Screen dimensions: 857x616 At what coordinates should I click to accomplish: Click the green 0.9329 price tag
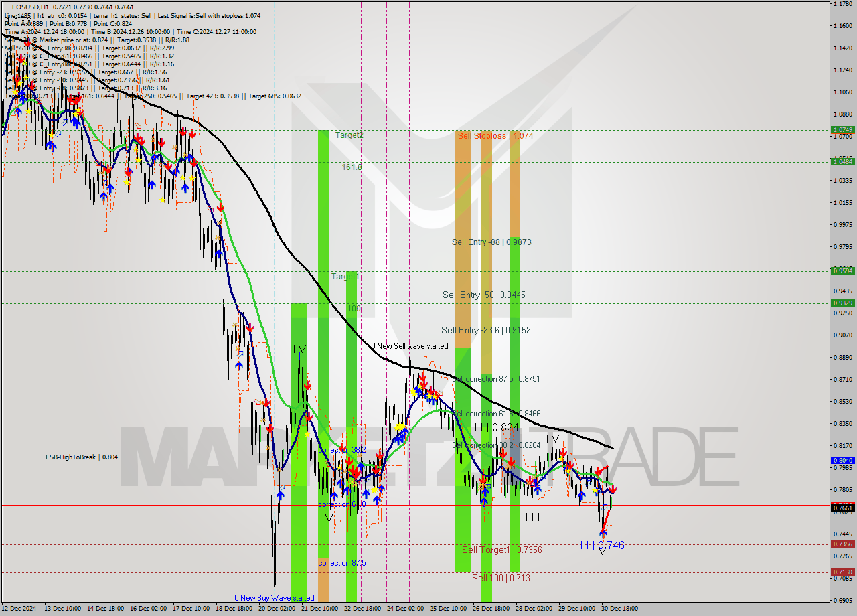coord(842,303)
